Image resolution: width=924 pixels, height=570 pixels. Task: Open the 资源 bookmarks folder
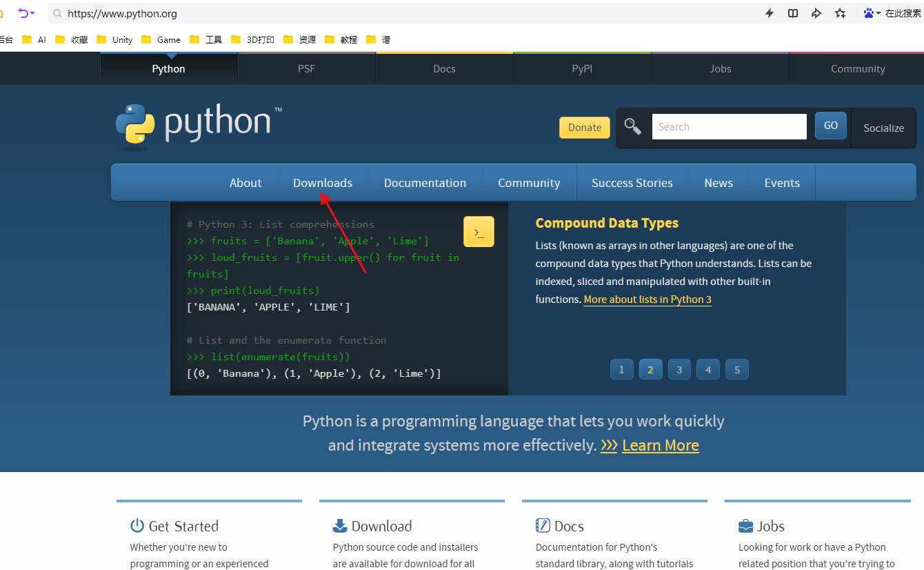tap(300, 39)
